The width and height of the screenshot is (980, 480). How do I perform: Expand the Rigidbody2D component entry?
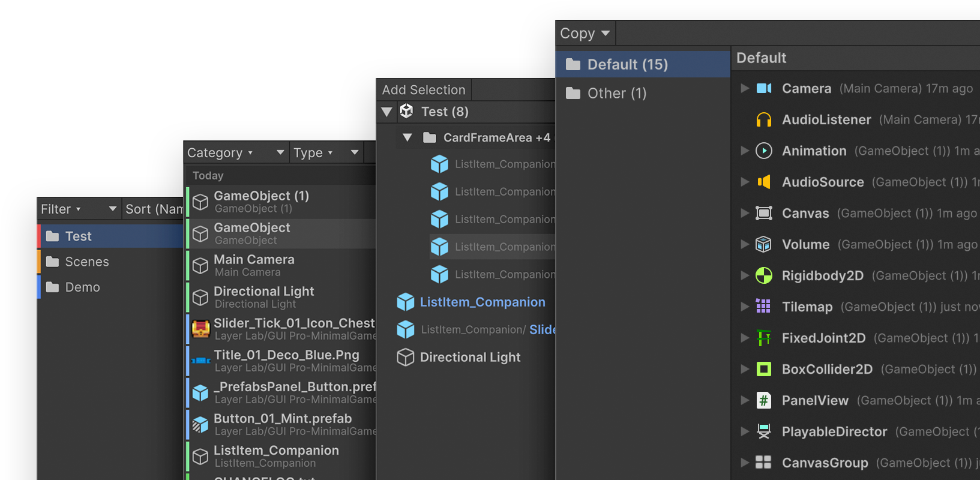coord(745,275)
